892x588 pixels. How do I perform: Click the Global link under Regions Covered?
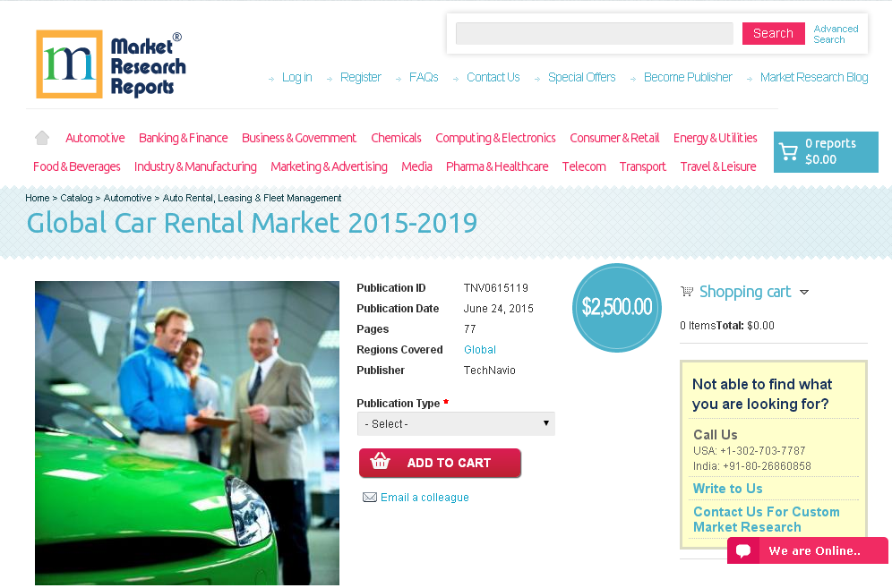(x=480, y=350)
